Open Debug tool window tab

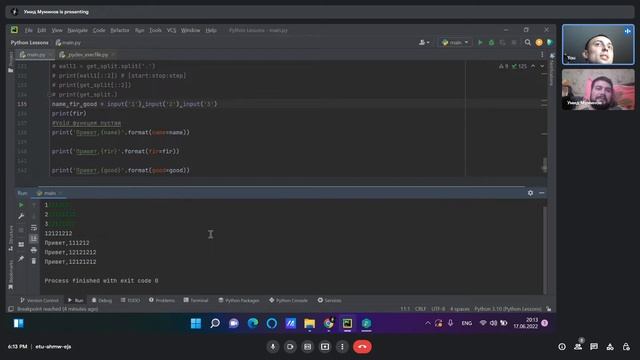102,300
